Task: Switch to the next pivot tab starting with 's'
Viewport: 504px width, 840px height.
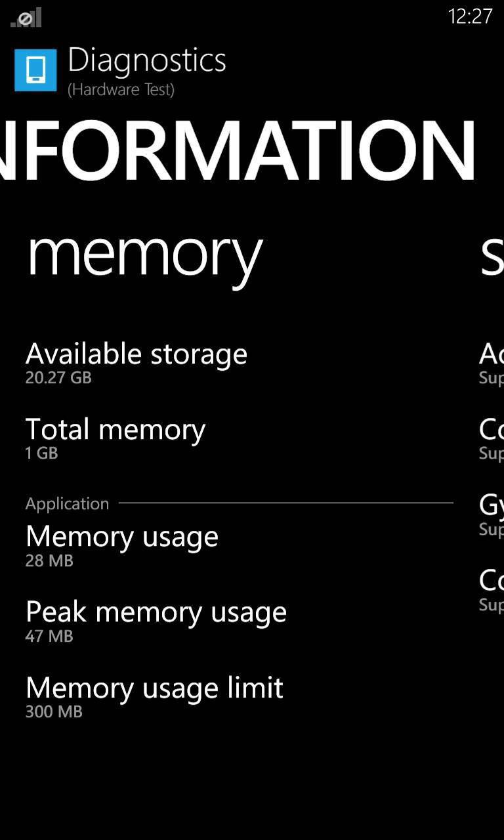Action: tap(492, 255)
